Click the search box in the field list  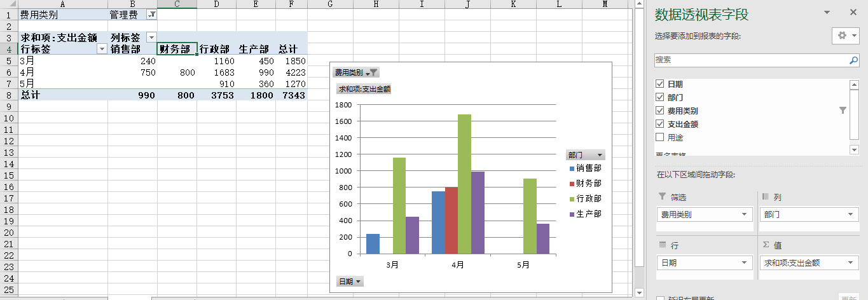click(750, 60)
